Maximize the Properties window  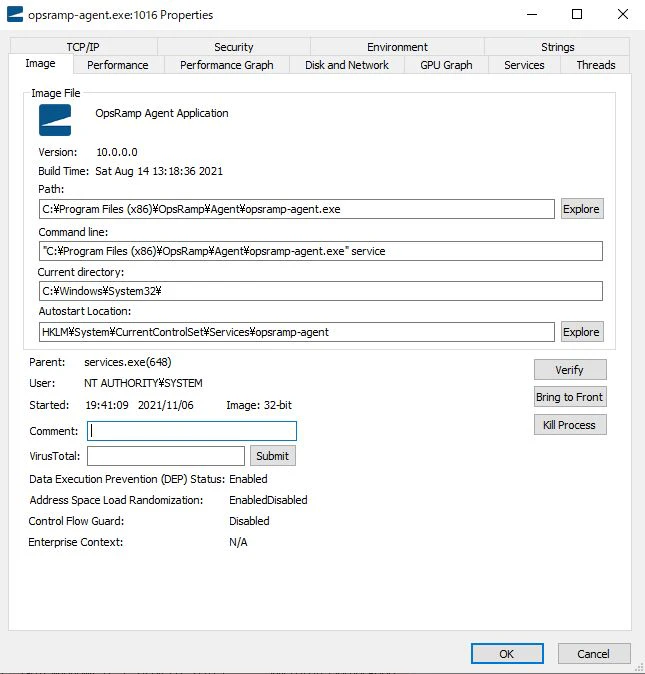[577, 14]
